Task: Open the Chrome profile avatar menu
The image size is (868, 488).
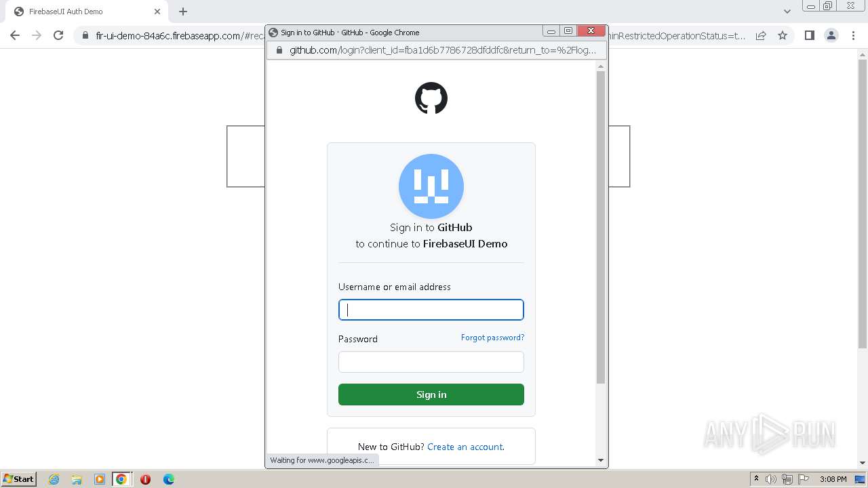Action: (831, 35)
